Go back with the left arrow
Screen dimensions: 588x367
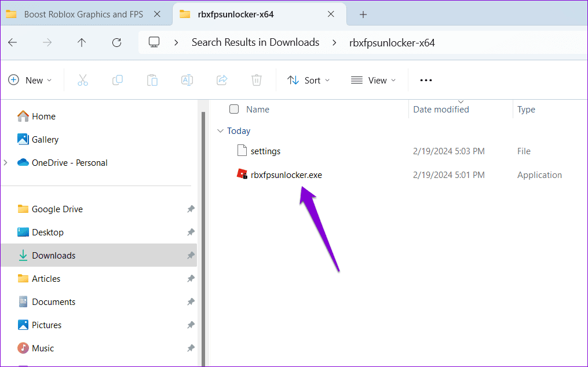pyautogui.click(x=12, y=42)
